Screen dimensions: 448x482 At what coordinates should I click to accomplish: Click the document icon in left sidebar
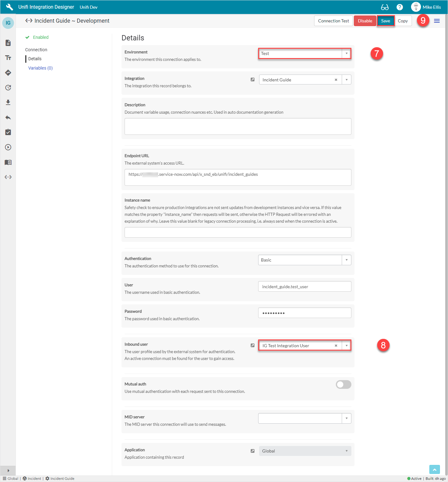[x=8, y=43]
